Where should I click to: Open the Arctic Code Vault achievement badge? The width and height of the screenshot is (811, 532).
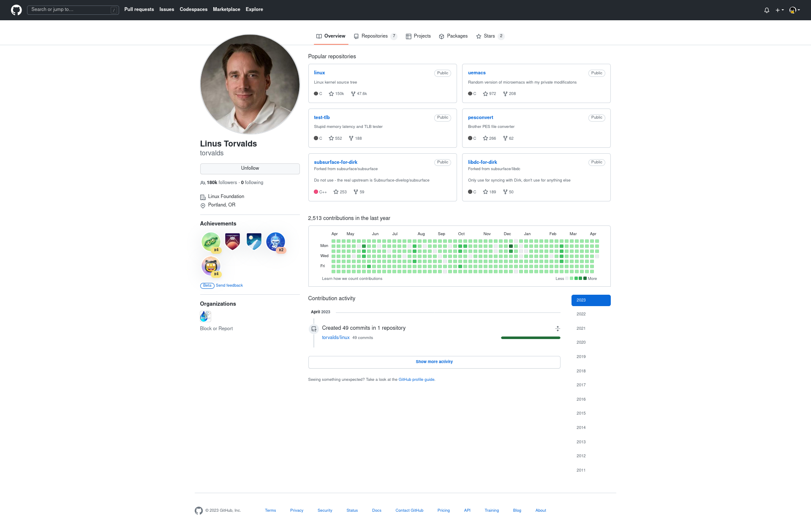(x=254, y=242)
